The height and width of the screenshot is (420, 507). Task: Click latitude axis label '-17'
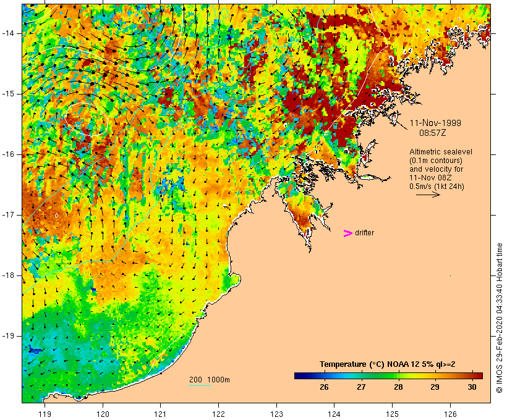pyautogui.click(x=7, y=215)
